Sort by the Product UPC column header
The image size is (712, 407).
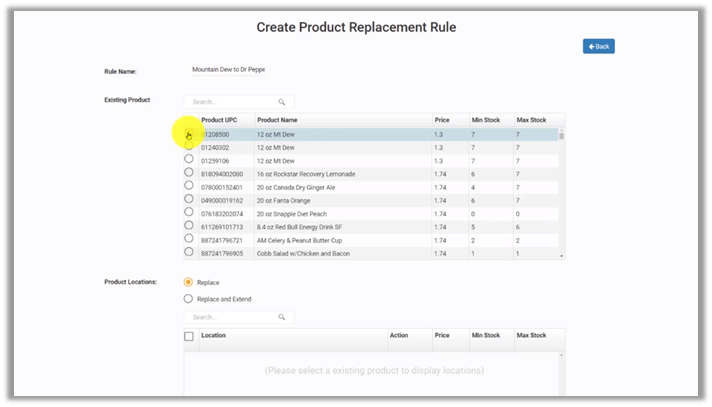click(x=219, y=120)
